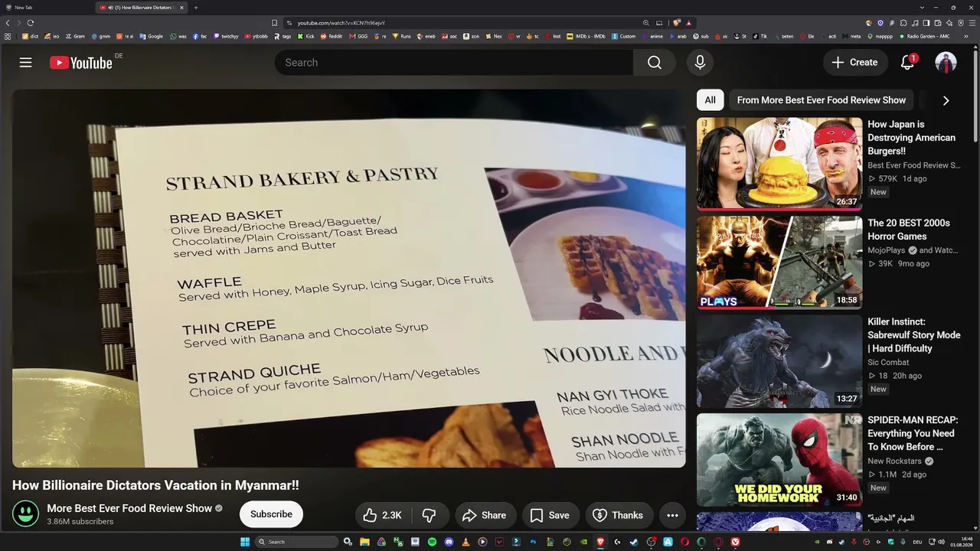Click the Thanks button

(x=619, y=515)
